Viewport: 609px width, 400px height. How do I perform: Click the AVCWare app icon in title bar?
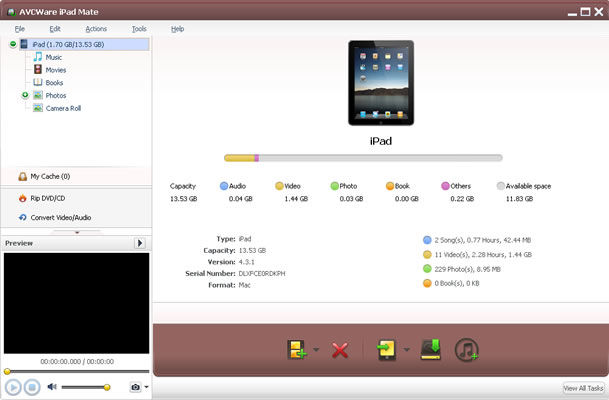click(12, 12)
